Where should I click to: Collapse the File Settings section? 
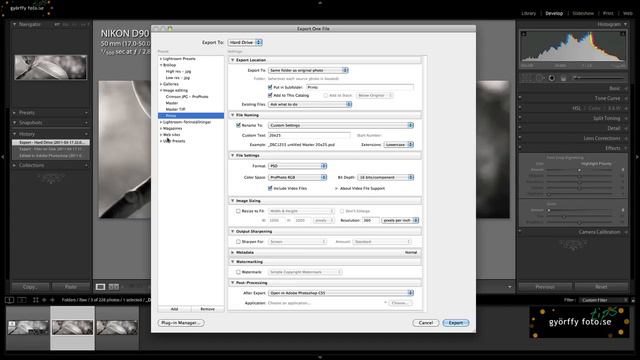(x=233, y=156)
